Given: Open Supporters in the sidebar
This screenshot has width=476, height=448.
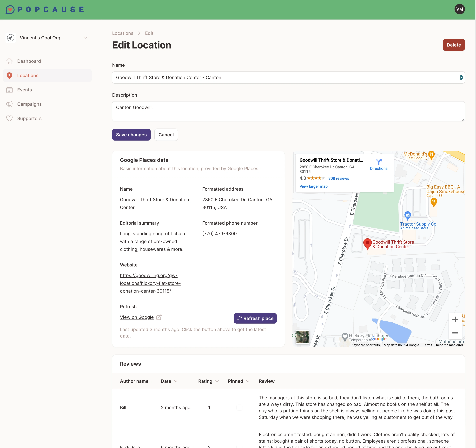Looking at the screenshot, I should (x=47, y=119).
